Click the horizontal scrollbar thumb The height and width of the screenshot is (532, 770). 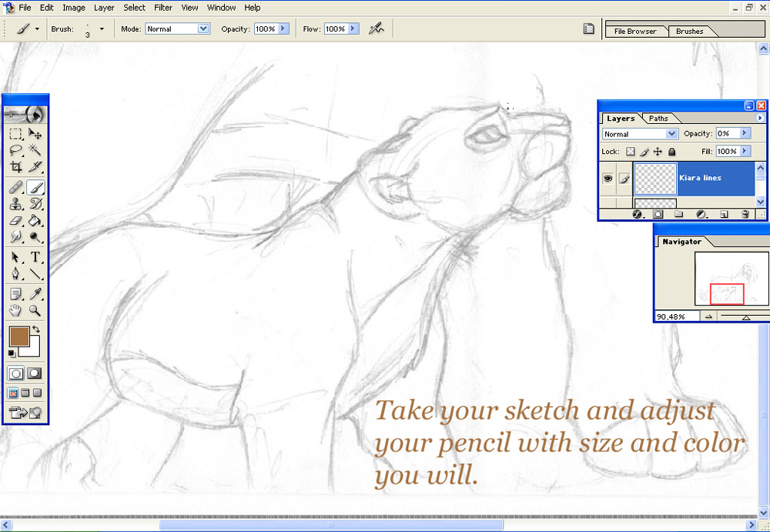(331, 525)
